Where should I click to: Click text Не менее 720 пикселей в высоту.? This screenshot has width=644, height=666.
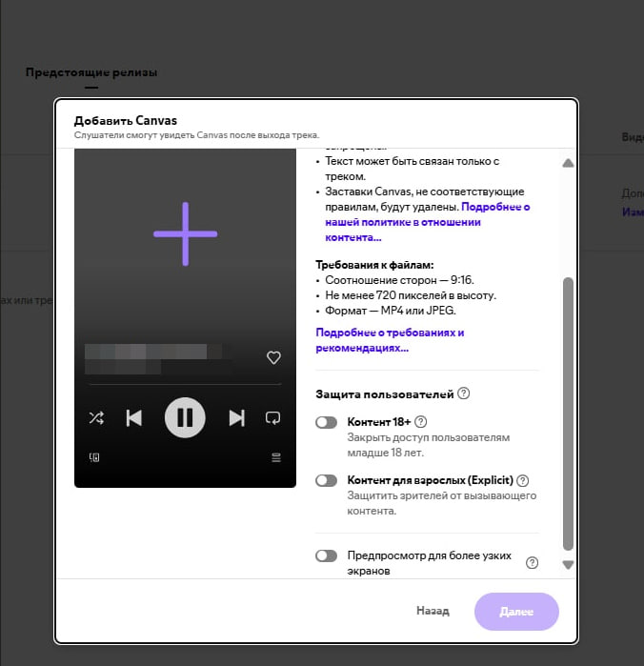[411, 295]
